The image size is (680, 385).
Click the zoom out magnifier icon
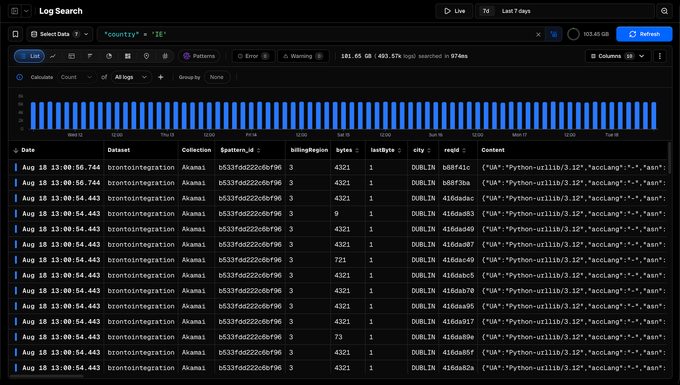(664, 11)
